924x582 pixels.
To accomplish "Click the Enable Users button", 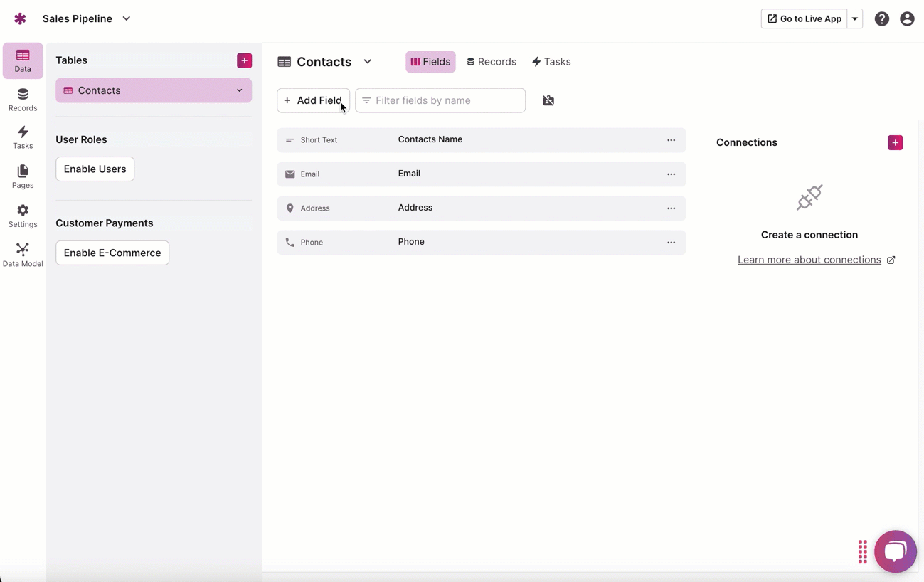I will pyautogui.click(x=95, y=169).
